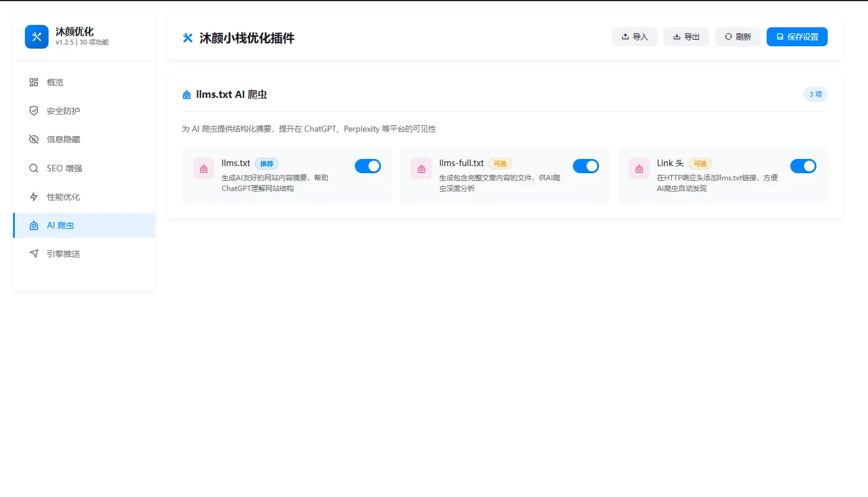Click the pink robot icon beside Link 头
Image resolution: width=868 pixels, height=497 pixels.
639,168
